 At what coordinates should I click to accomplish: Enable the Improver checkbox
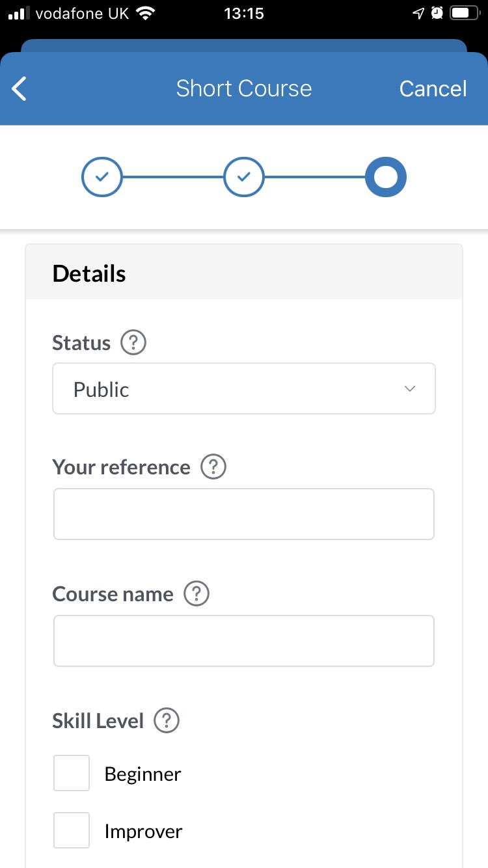(72, 830)
